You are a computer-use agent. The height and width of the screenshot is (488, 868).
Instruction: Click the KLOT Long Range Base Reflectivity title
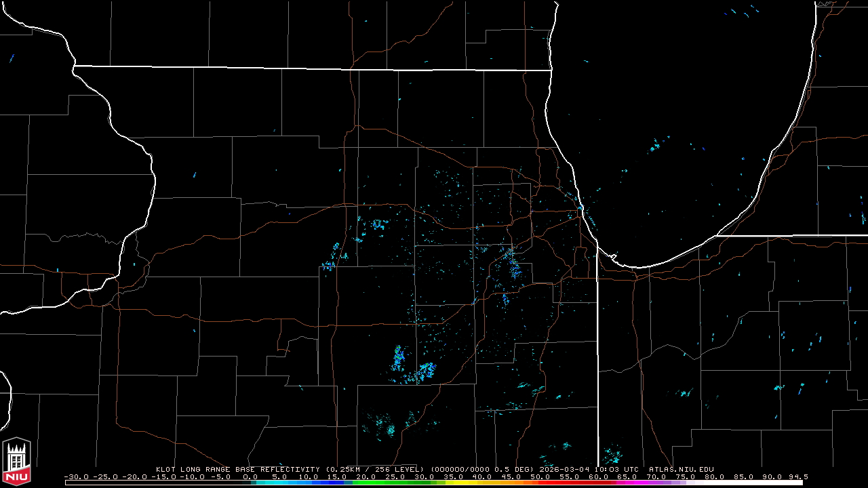coord(237,469)
